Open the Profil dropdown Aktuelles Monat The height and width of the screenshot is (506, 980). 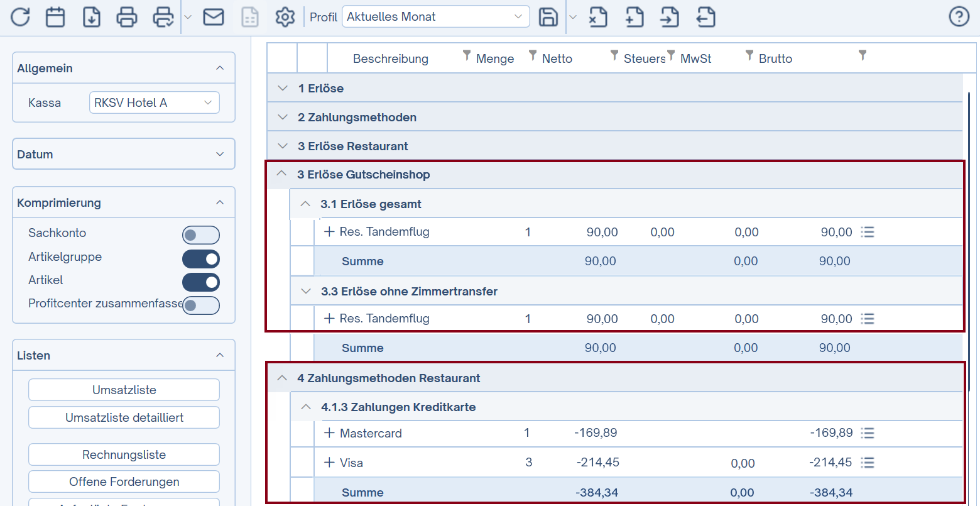[435, 17]
